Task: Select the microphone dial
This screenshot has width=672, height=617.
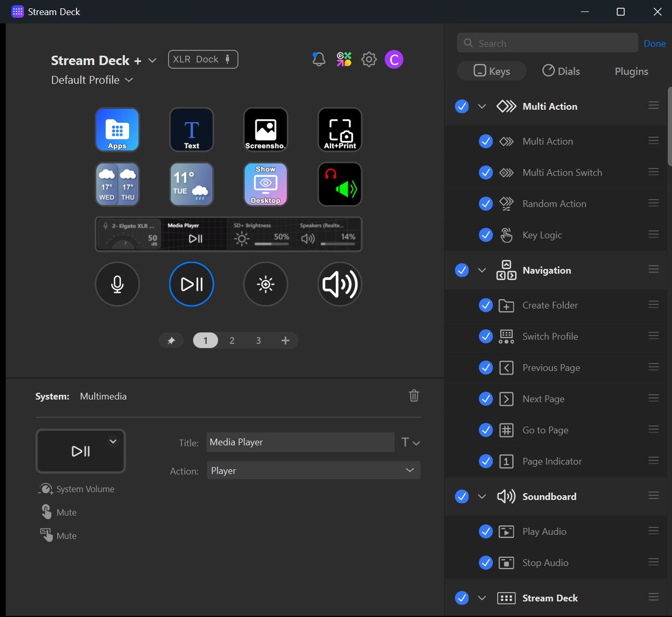Action: (117, 284)
